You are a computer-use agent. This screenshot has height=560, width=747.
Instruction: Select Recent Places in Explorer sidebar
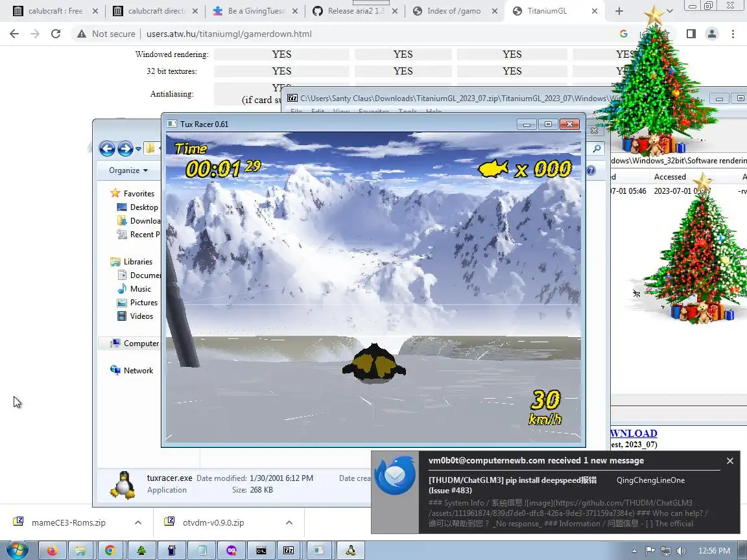point(139,234)
